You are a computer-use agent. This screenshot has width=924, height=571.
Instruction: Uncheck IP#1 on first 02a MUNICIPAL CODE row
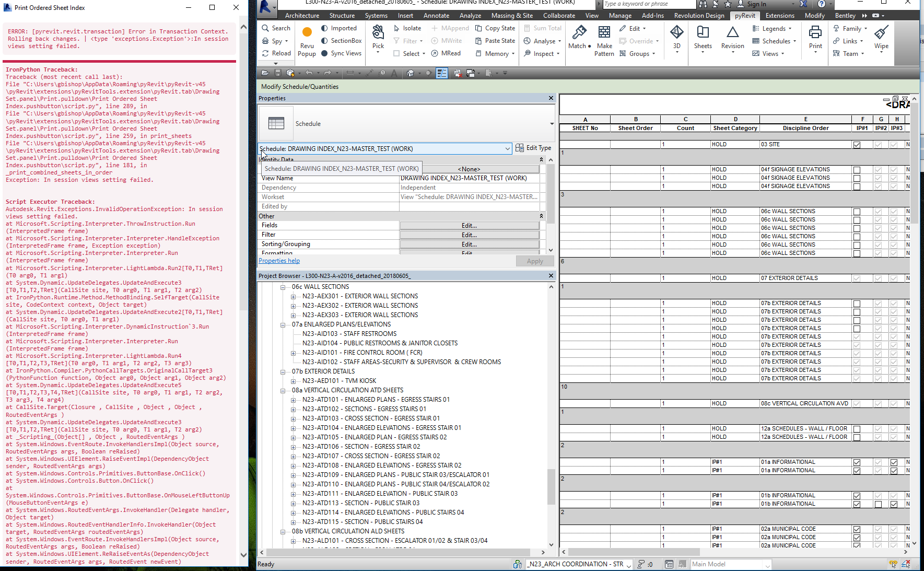(857, 529)
